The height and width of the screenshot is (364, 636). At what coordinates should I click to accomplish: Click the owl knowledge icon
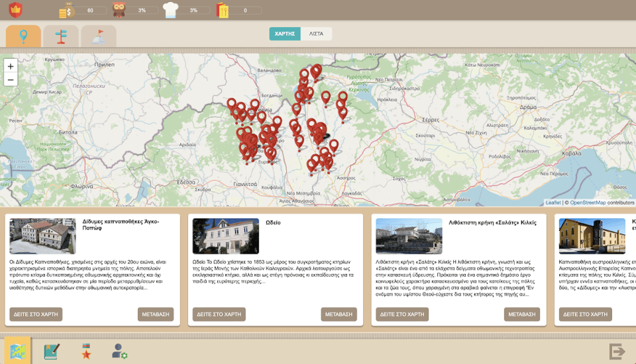[119, 10]
